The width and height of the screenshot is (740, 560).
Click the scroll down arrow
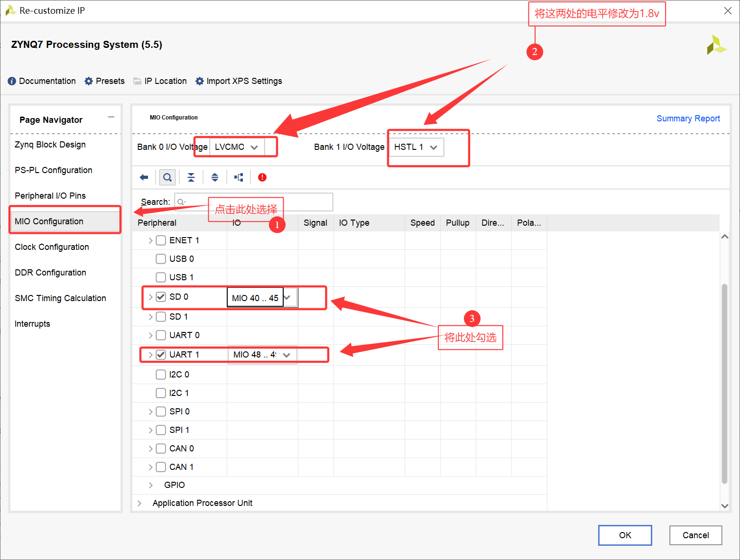click(724, 506)
